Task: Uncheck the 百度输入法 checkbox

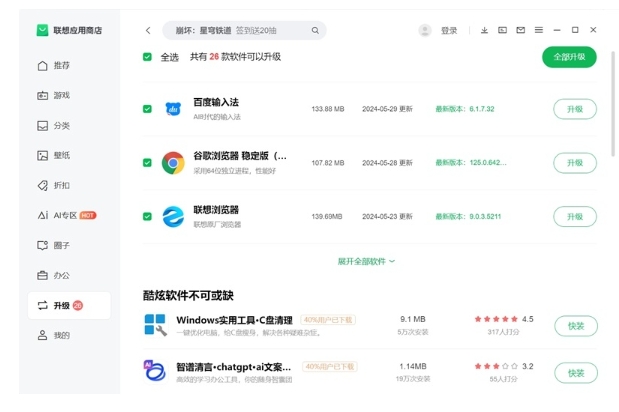Action: tap(147, 109)
